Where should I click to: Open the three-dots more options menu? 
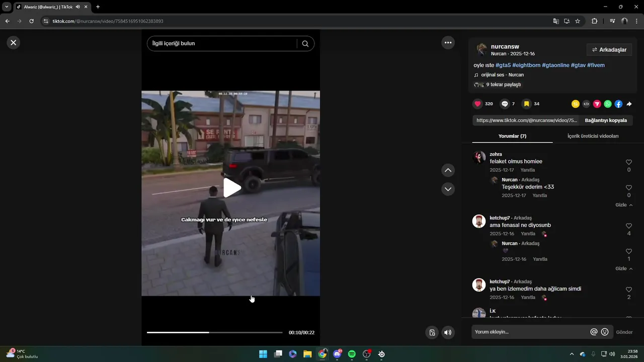(x=448, y=43)
